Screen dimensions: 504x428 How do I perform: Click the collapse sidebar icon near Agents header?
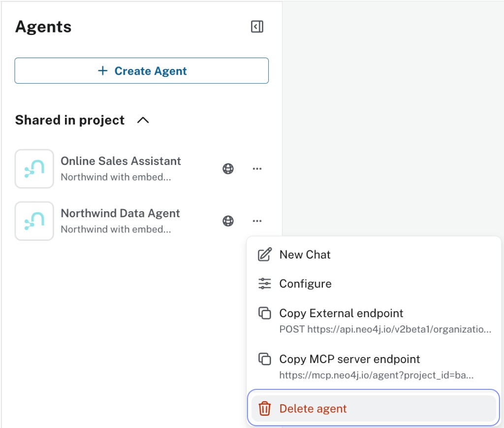[256, 27]
